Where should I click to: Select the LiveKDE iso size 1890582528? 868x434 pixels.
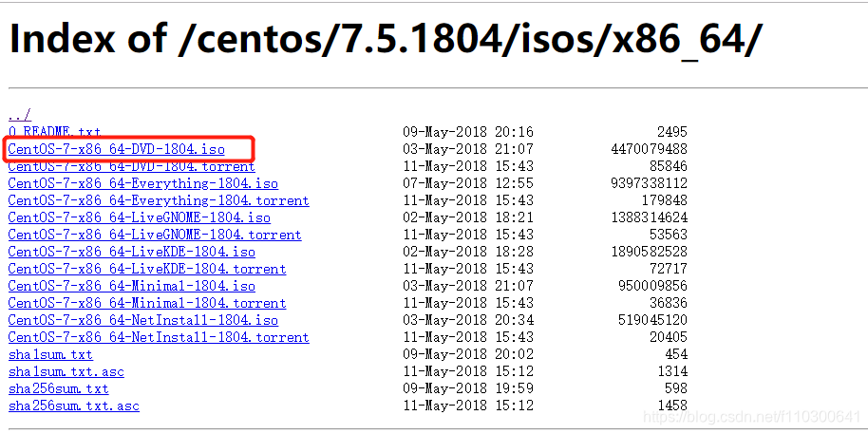click(x=649, y=252)
